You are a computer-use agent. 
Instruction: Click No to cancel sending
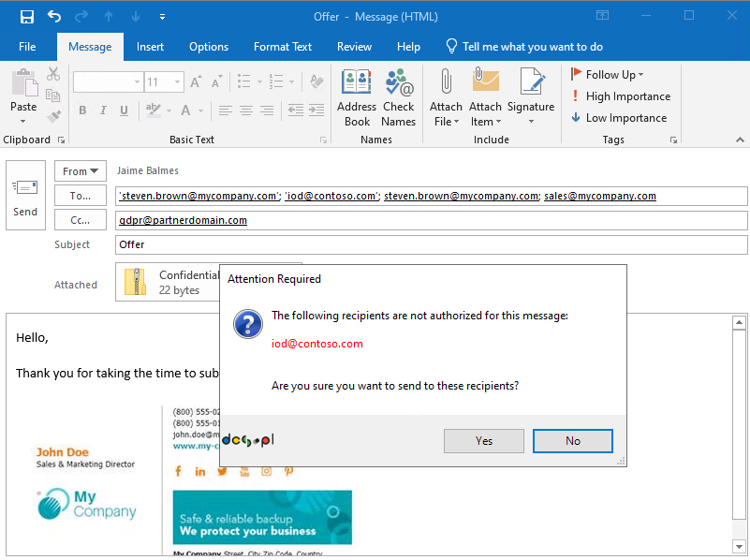[572, 441]
